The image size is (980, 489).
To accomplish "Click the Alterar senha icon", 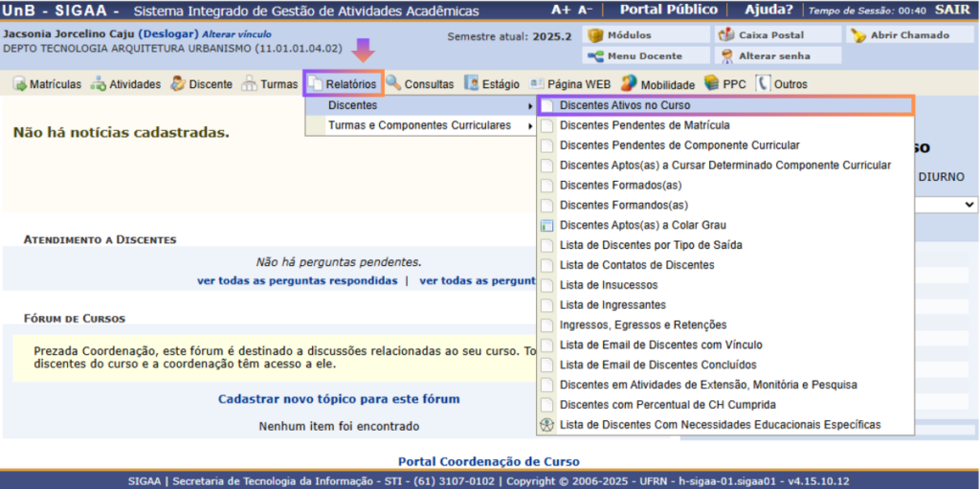I will [726, 56].
